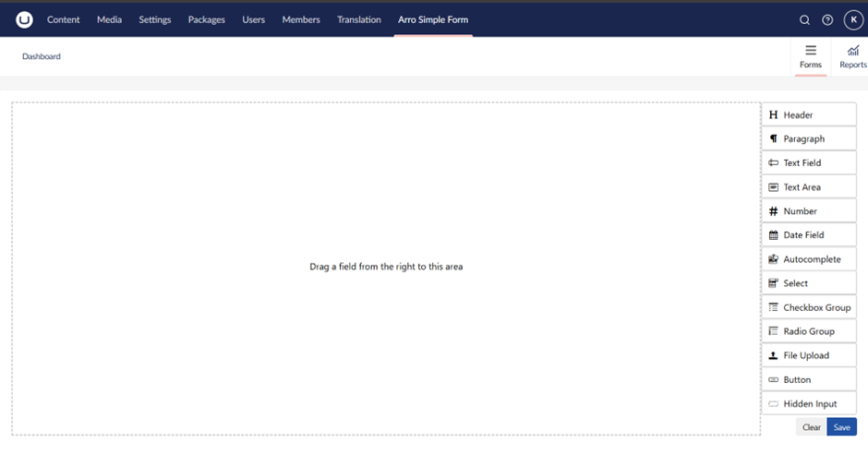The image size is (868, 454).
Task: Click the Select field icon
Action: 773,283
